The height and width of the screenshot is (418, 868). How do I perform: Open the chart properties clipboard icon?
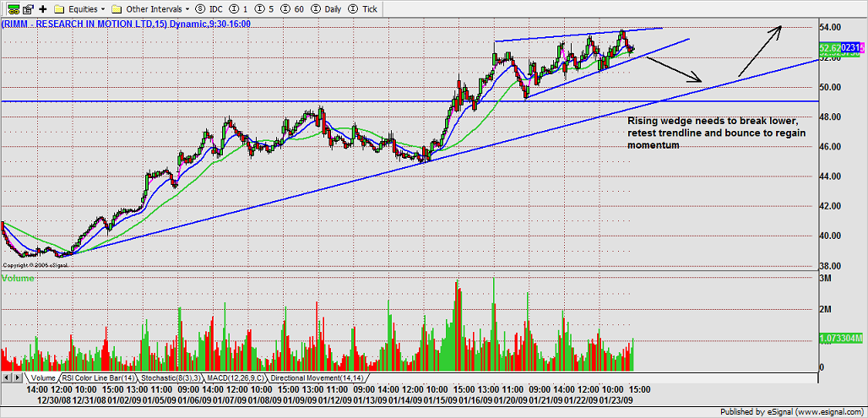click(28, 8)
